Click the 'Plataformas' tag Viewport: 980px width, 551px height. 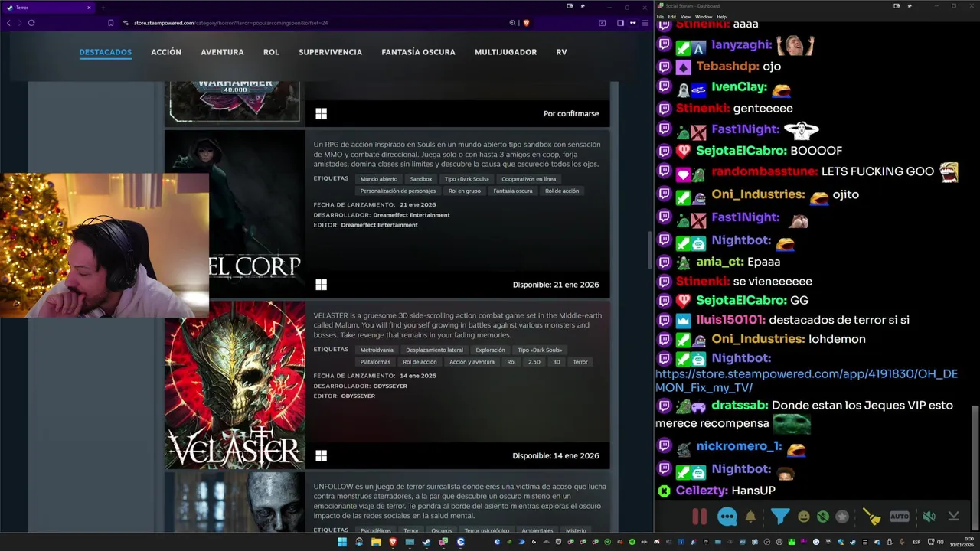(375, 362)
